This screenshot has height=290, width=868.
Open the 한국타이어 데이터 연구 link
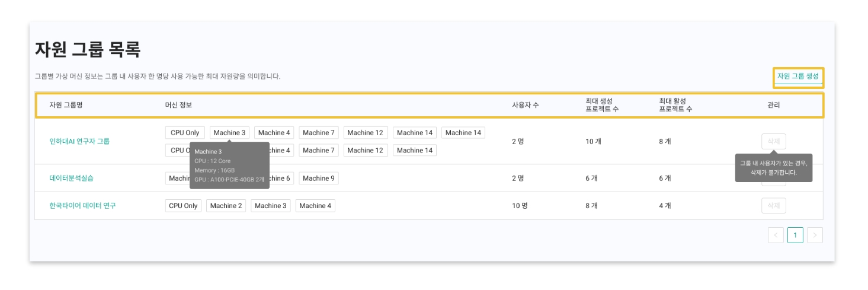coord(82,206)
